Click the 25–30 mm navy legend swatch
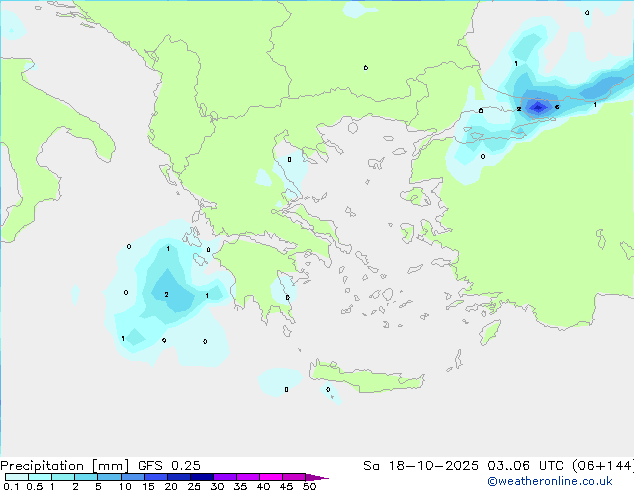 pos(201,477)
